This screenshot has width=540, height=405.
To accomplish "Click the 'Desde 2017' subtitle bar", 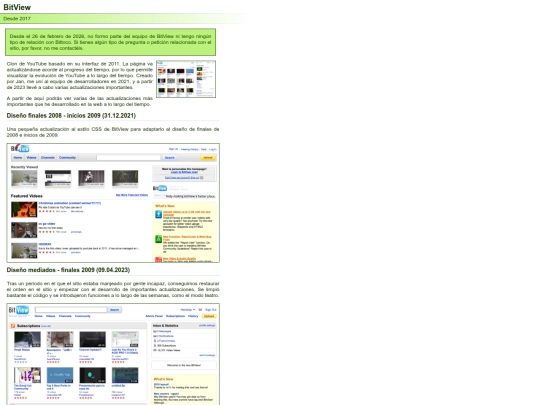I will [x=124, y=19].
